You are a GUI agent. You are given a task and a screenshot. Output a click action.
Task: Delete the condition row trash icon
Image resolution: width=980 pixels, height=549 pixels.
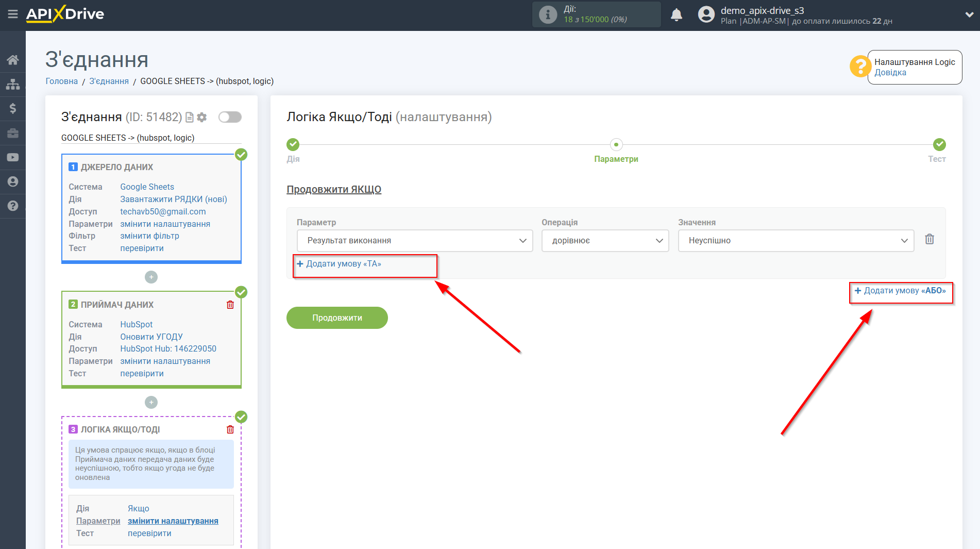pyautogui.click(x=930, y=239)
